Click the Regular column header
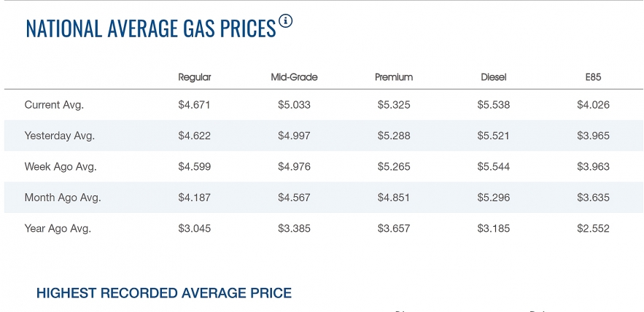Viewport: 644px width, 312px height. pyautogui.click(x=195, y=77)
